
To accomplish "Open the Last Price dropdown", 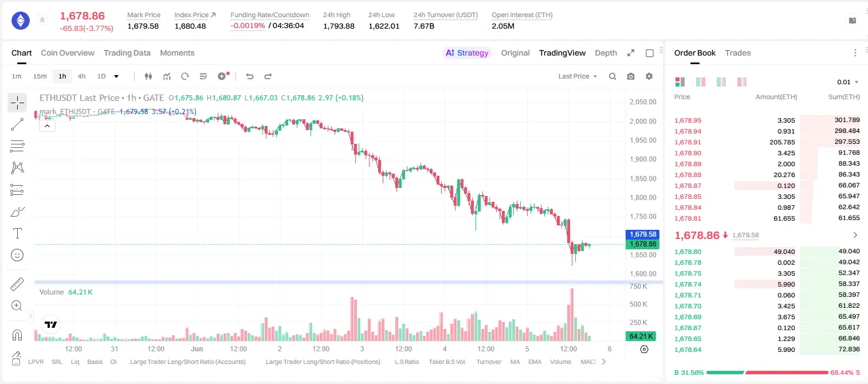I will [578, 76].
